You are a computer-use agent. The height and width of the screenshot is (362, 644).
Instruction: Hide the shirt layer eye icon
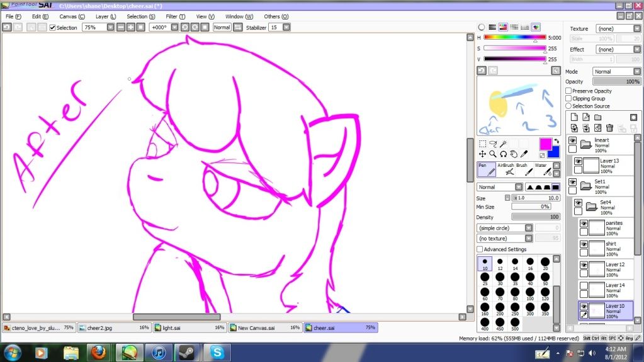(x=584, y=244)
